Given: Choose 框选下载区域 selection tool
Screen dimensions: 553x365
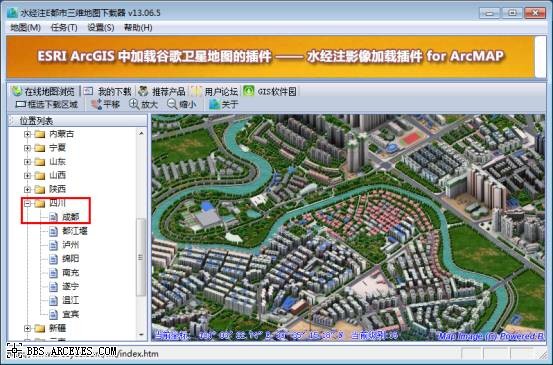Looking at the screenshot, I should coord(47,104).
